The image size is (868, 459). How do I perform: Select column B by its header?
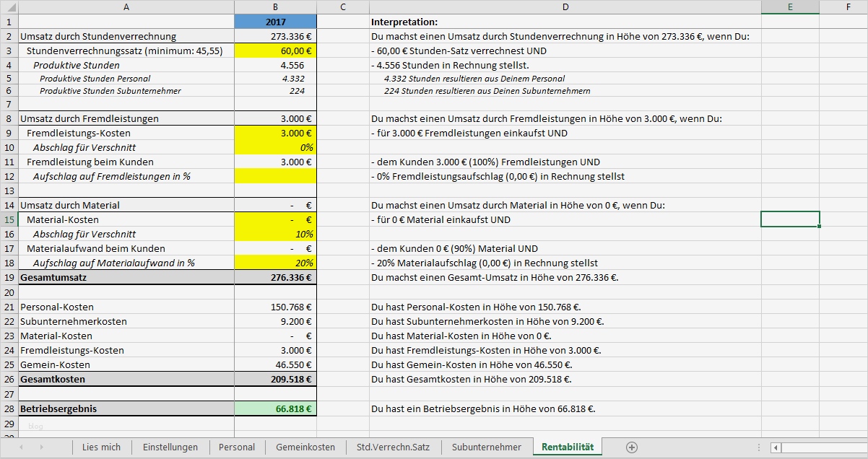[275, 7]
